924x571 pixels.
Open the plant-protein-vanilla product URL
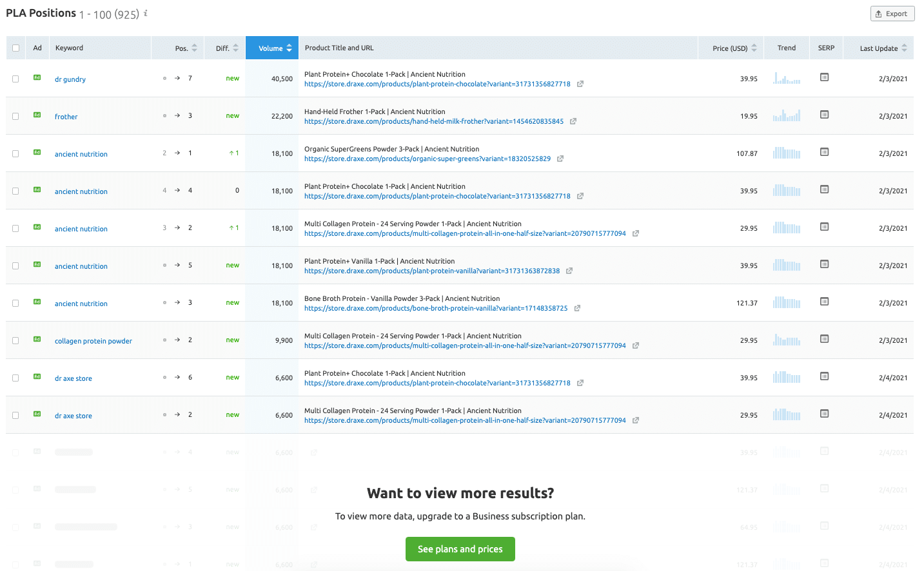pyautogui.click(x=432, y=271)
